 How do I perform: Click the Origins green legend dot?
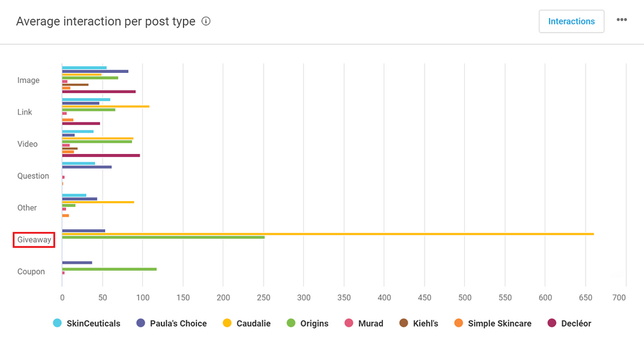[x=291, y=323]
